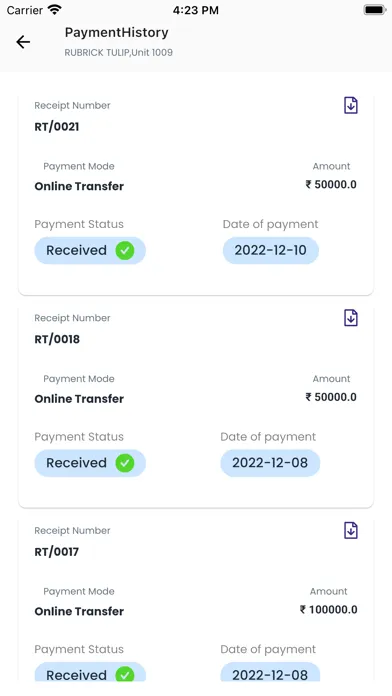
Task: Open the RT/0021 receipt number
Action: coord(57,127)
